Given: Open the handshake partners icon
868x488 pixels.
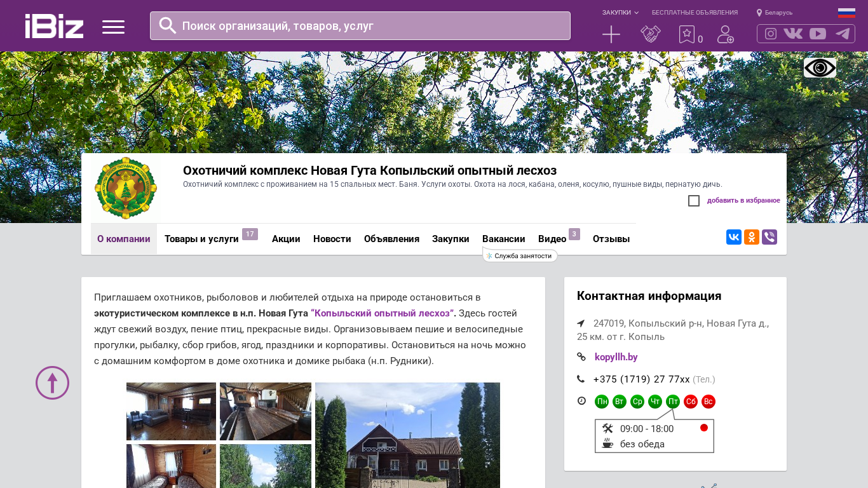Looking at the screenshot, I should tap(651, 34).
